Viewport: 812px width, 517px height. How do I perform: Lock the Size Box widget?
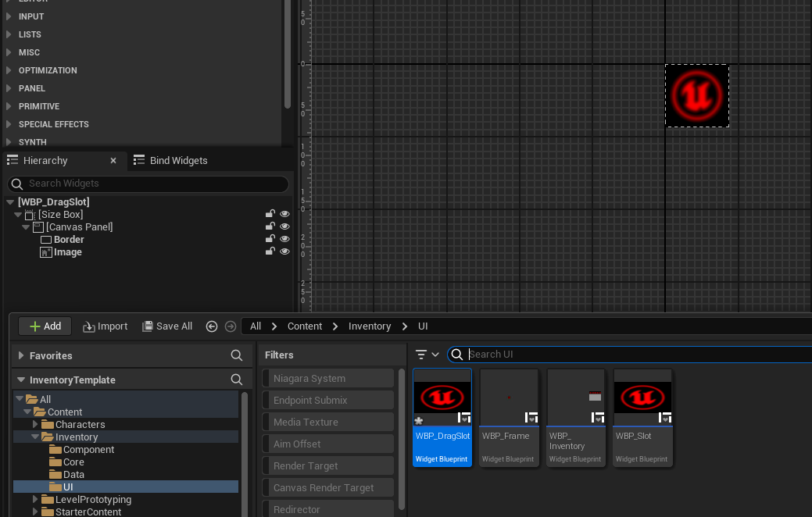point(270,213)
